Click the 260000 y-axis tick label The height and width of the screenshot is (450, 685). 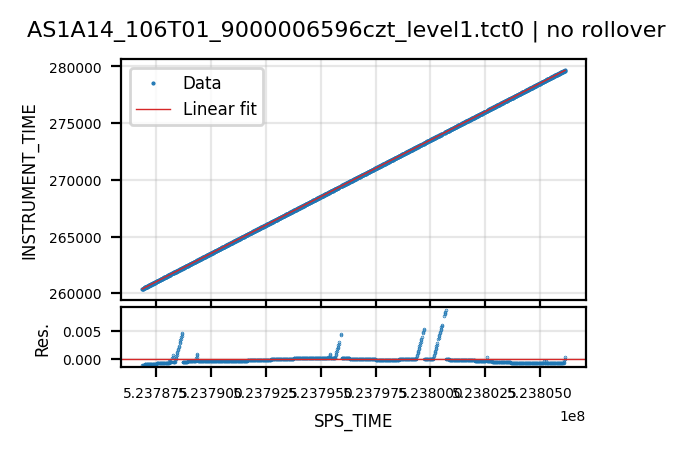click(75, 294)
